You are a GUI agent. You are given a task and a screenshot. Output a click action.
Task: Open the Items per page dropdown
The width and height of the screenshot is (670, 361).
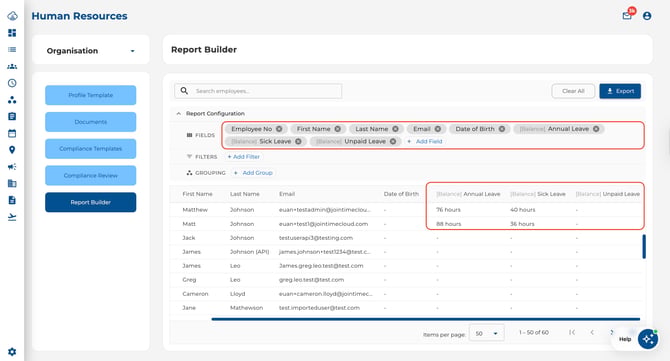[x=487, y=333]
